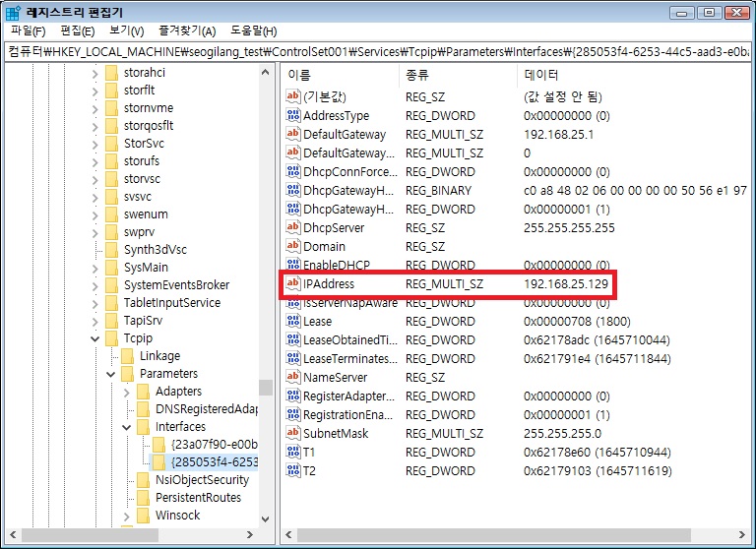Select the DhcpConnForce DWORD value icon
Viewport: 756px width, 549px height.
point(292,171)
